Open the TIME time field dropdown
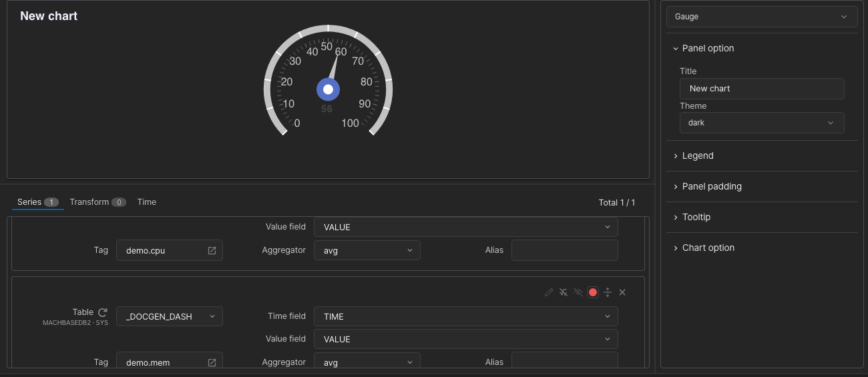This screenshot has width=868, height=377. [466, 316]
